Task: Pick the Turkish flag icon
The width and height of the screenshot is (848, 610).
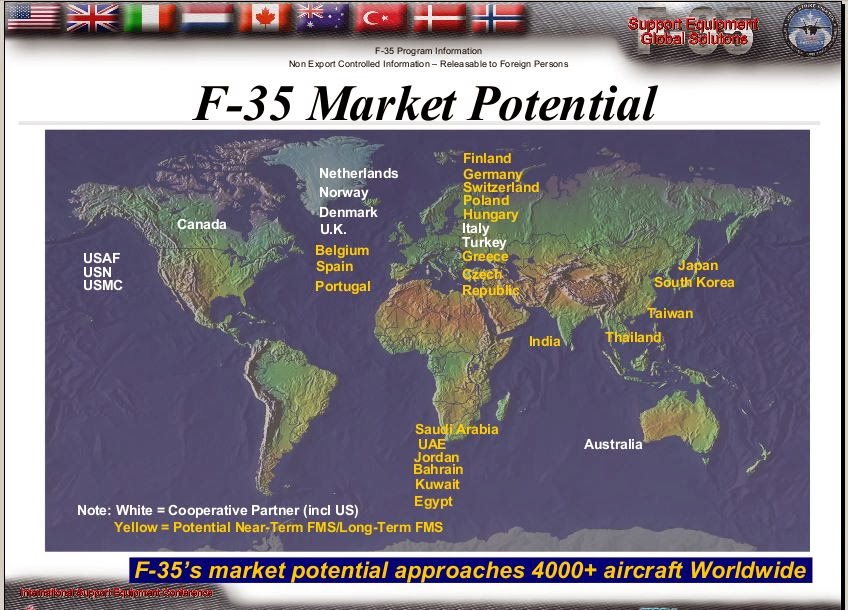Action: point(381,17)
